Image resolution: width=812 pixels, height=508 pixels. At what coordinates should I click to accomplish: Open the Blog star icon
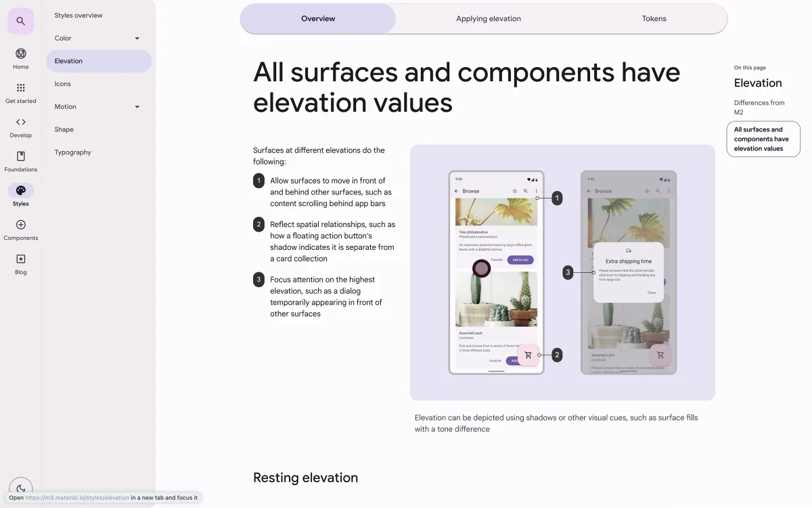pos(20,259)
